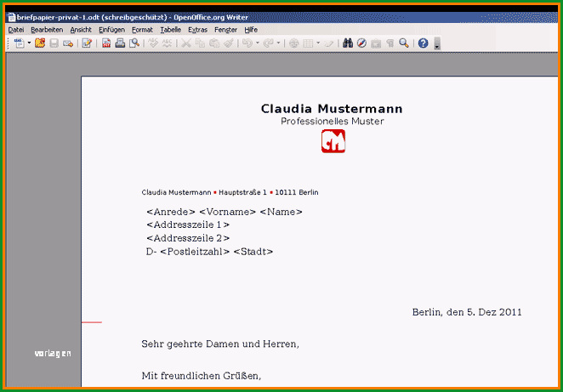Open the Einfügen menu
The width and height of the screenshot is (563, 392).
111,30
